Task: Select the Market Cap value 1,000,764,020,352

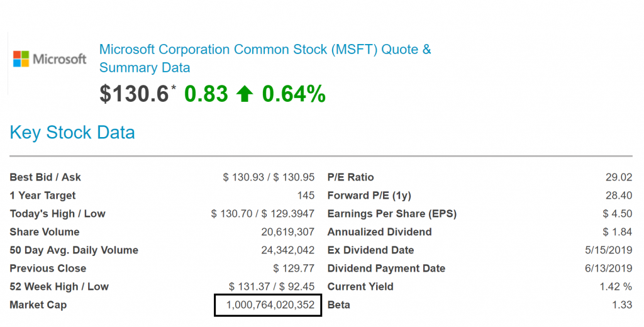Action: coord(270,305)
